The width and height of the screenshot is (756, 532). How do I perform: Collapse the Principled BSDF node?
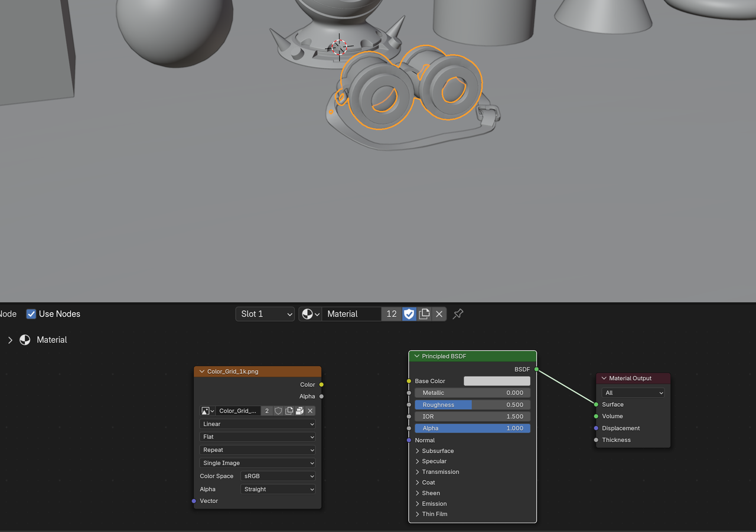pyautogui.click(x=417, y=357)
